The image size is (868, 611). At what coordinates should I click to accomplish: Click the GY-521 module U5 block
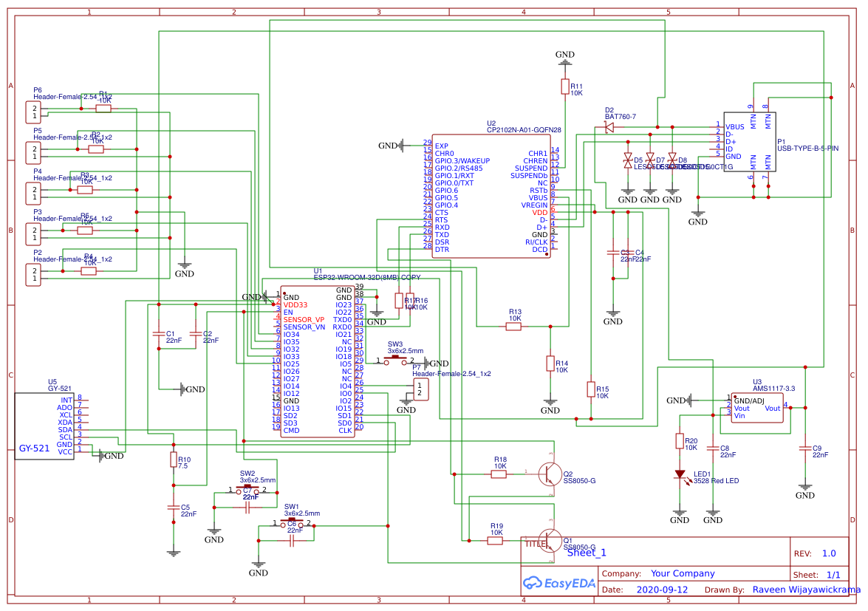[x=44, y=426]
